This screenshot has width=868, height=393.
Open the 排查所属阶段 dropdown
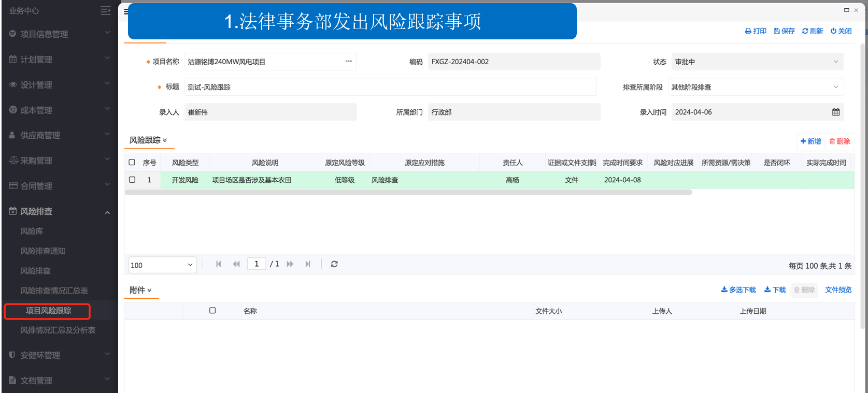[x=756, y=87]
